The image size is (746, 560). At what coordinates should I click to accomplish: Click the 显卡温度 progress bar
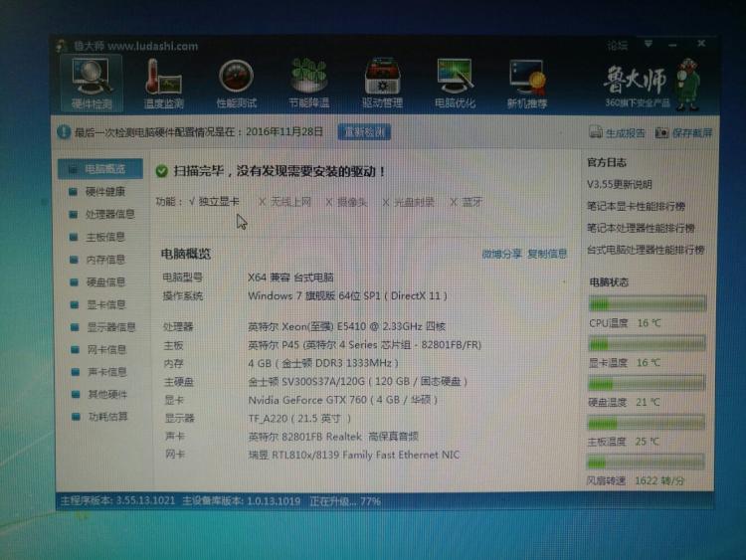[648, 343]
